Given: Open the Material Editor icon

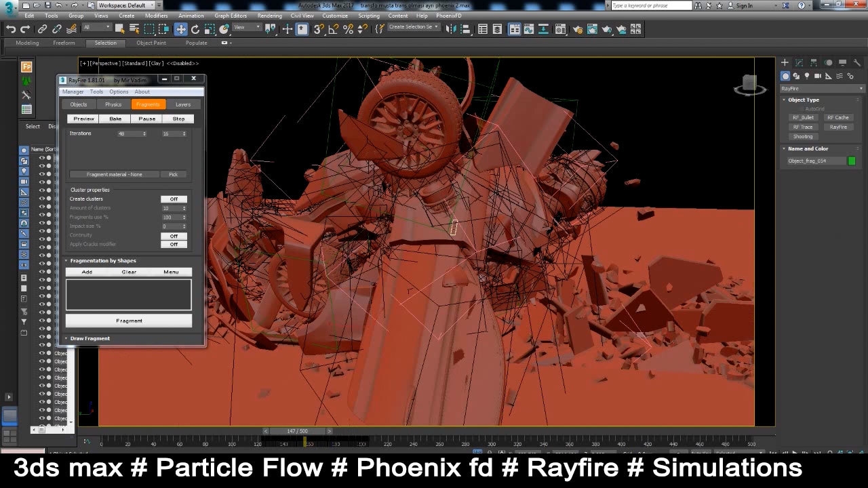Looking at the screenshot, I should click(x=561, y=29).
